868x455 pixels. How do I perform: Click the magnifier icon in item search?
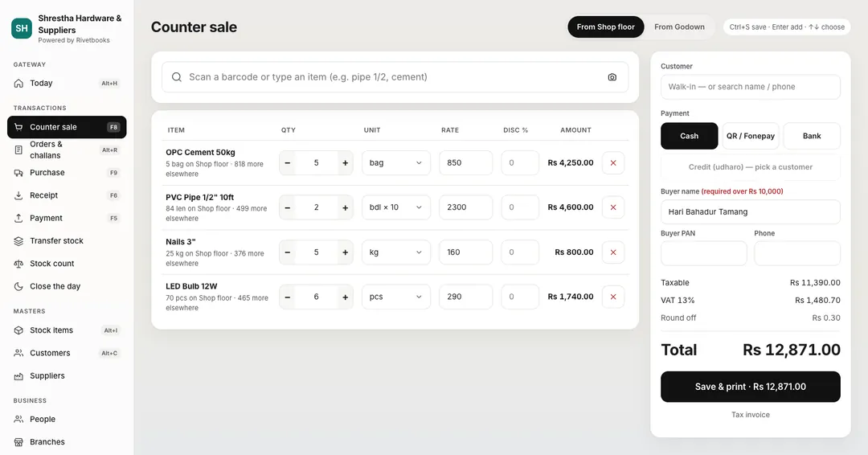click(x=177, y=77)
